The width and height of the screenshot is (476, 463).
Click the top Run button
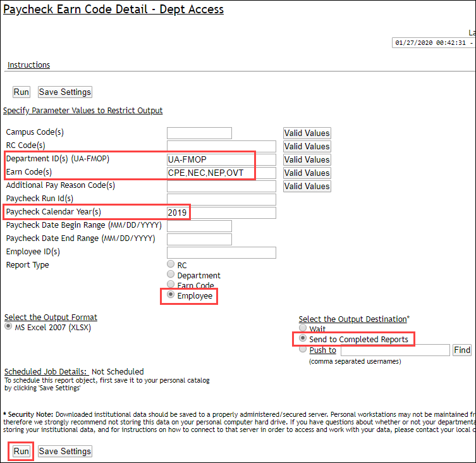[21, 92]
